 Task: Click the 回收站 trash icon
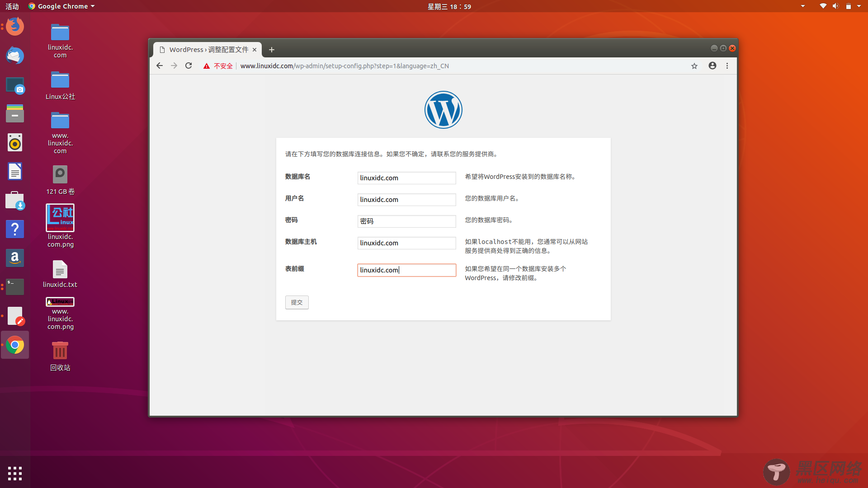coord(60,351)
